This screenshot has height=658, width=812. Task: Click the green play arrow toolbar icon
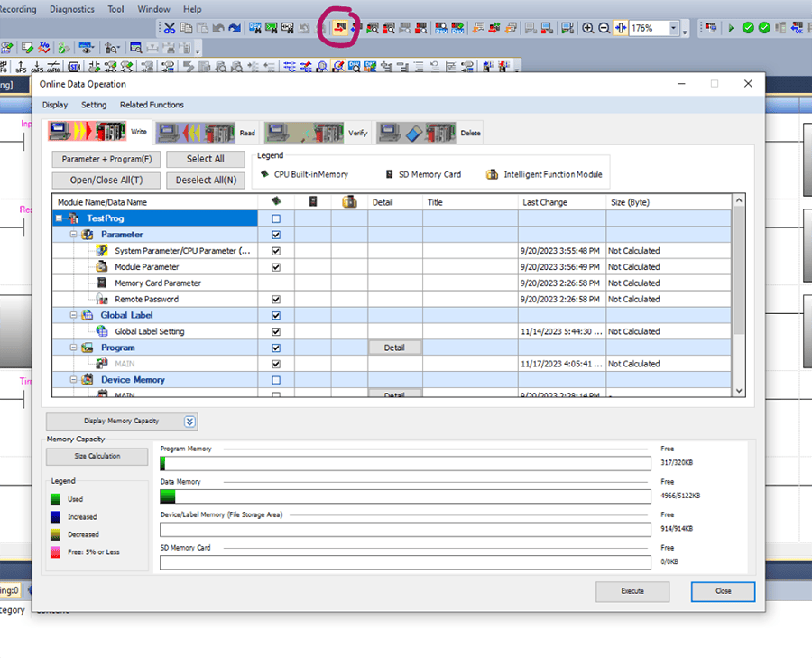click(731, 28)
